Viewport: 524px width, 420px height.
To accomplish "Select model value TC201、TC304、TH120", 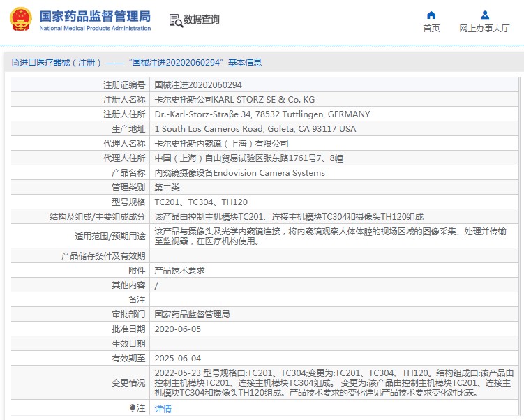I will pyautogui.click(x=201, y=202).
